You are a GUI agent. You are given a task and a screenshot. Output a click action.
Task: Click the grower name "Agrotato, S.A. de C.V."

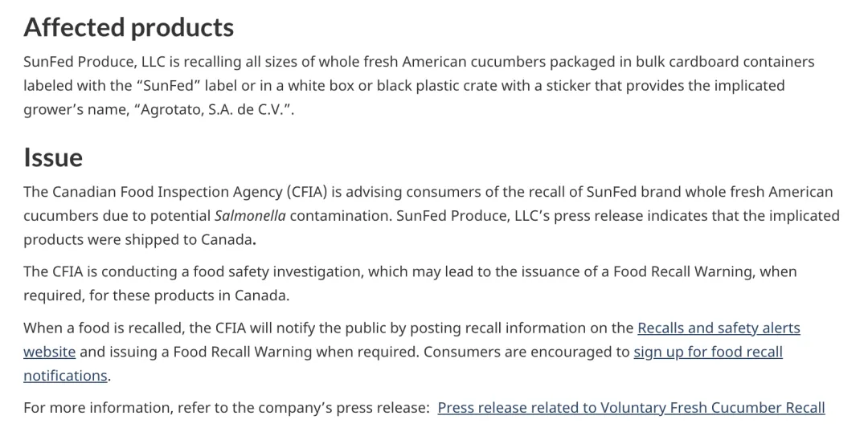(212, 109)
